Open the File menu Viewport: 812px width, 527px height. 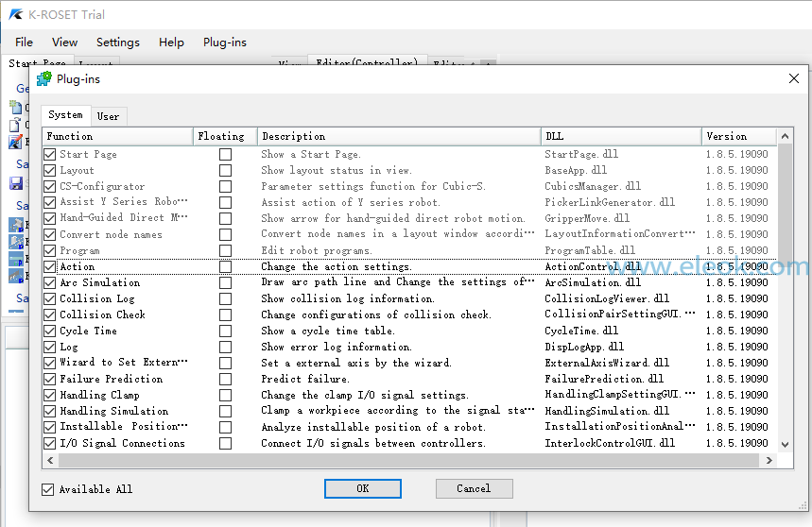point(24,42)
